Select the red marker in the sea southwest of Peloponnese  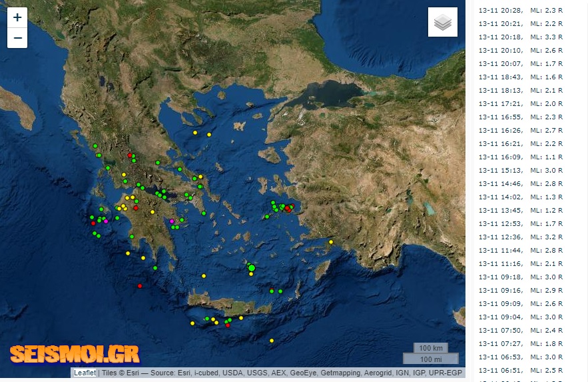(140, 286)
